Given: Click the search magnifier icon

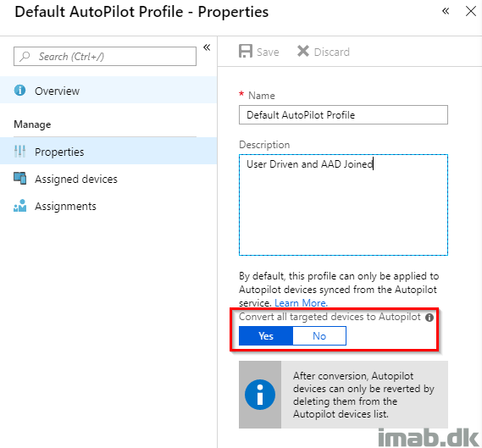Looking at the screenshot, I should coord(25,56).
